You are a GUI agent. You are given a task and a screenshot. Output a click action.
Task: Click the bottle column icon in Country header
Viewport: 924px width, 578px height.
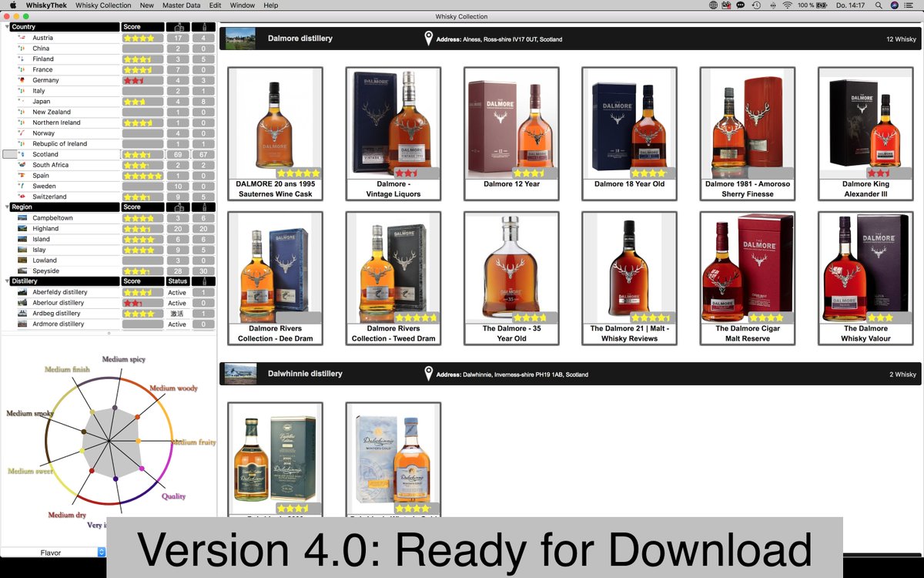point(203,27)
